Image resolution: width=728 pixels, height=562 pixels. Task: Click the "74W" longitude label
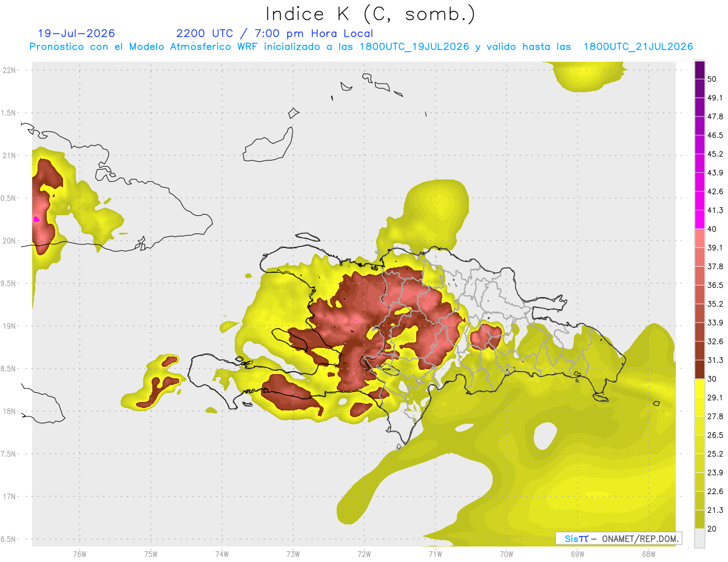[x=222, y=554]
